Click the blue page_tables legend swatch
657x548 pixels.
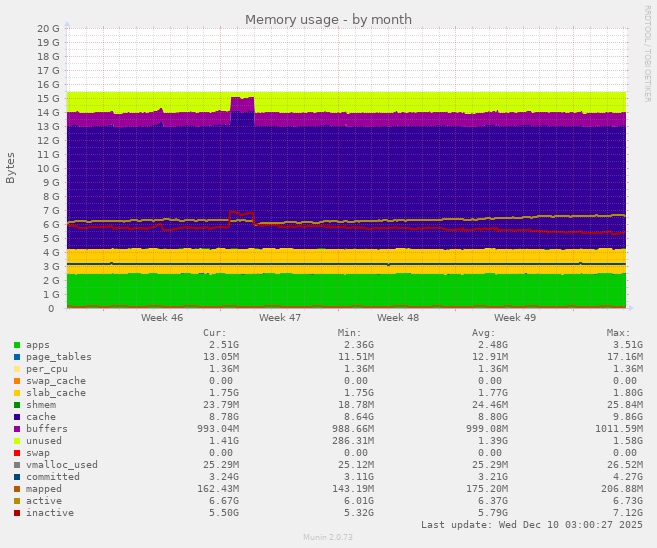(x=17, y=357)
